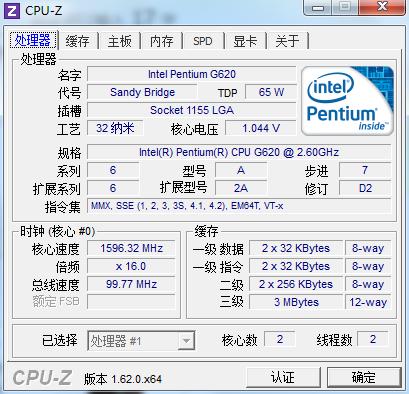Click the process value 32 纳米
The width and height of the screenshot is (409, 394).
tap(115, 128)
